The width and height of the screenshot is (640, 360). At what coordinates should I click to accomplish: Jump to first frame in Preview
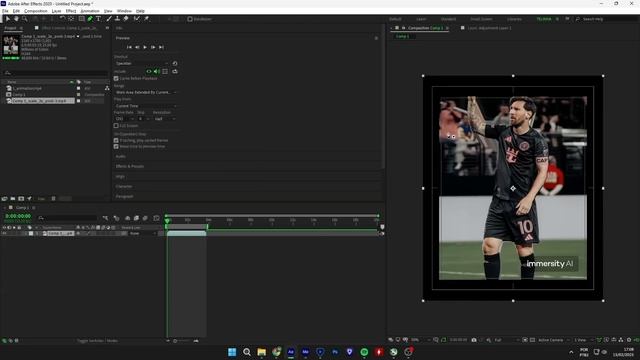click(129, 47)
